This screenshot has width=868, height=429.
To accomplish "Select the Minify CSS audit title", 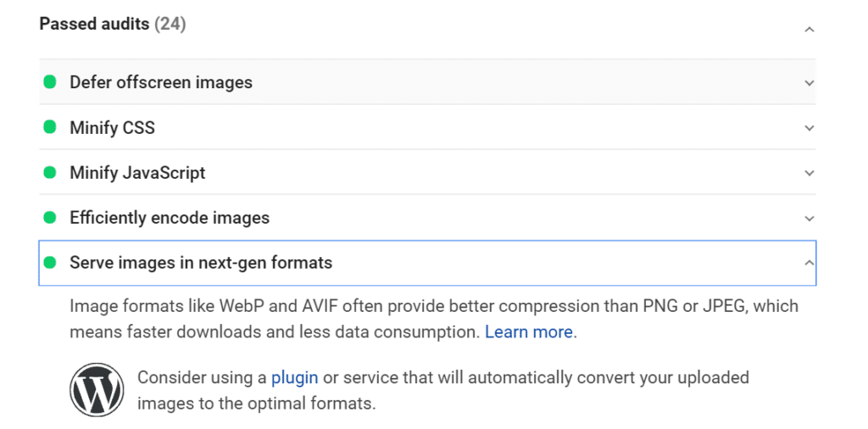I will [112, 127].
